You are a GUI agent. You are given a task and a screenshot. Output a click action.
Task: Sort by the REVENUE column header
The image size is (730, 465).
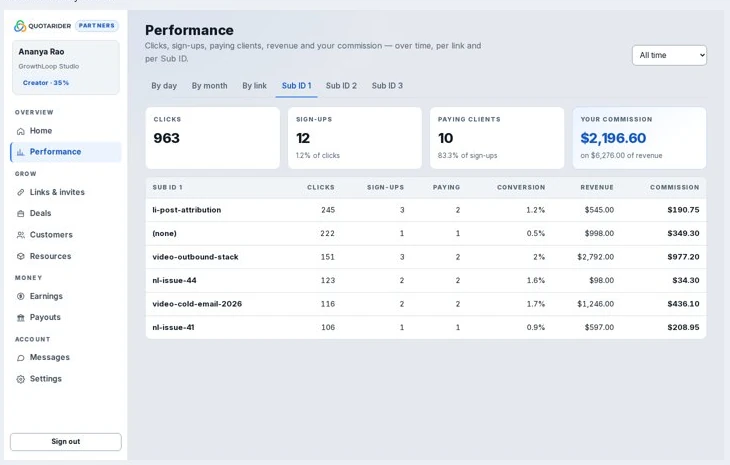[597, 188]
